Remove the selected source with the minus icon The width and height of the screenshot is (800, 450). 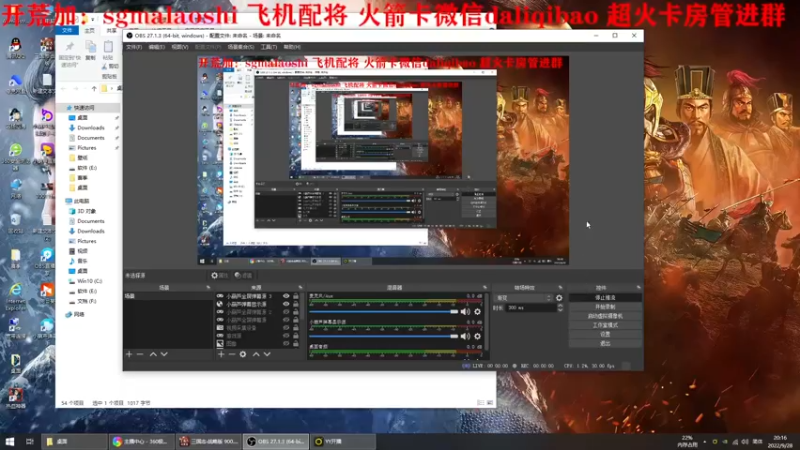point(232,354)
